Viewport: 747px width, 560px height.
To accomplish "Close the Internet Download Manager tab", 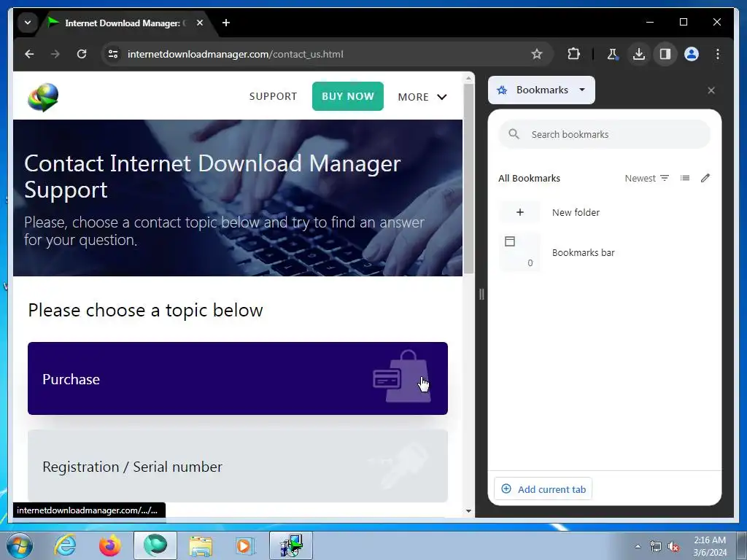I will 200,23.
